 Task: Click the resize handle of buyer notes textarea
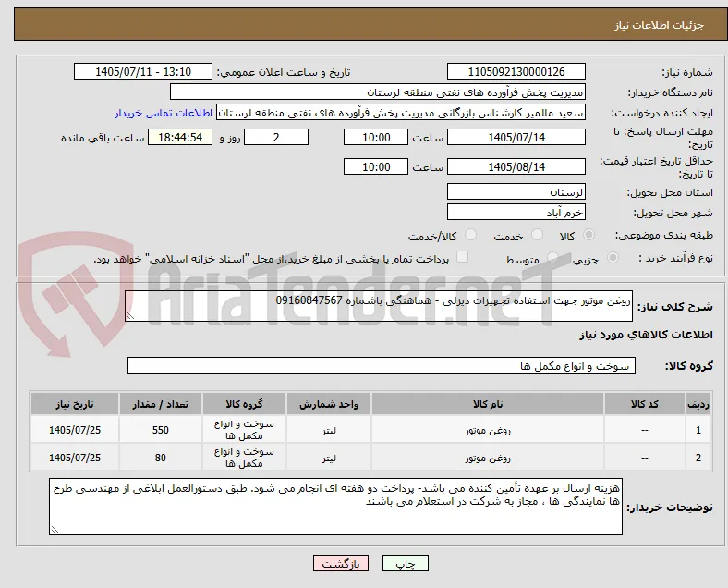tap(55, 530)
